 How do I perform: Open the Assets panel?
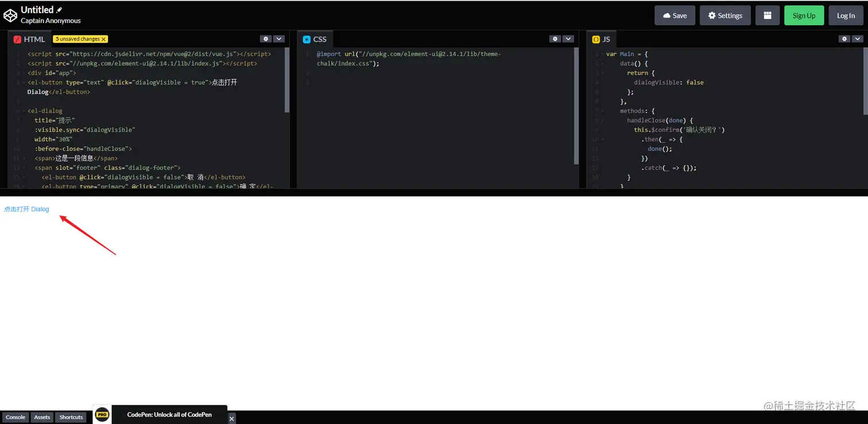(x=42, y=417)
